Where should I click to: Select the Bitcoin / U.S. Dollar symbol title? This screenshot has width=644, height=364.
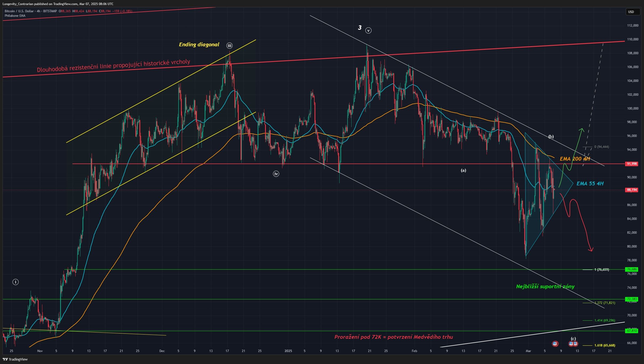[19, 11]
